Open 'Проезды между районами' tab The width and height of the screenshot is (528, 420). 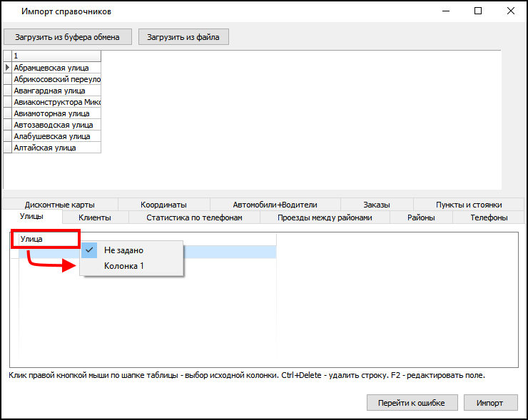tap(325, 217)
